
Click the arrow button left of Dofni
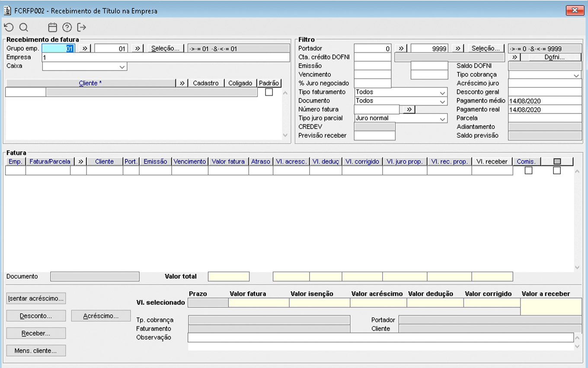[x=514, y=57]
